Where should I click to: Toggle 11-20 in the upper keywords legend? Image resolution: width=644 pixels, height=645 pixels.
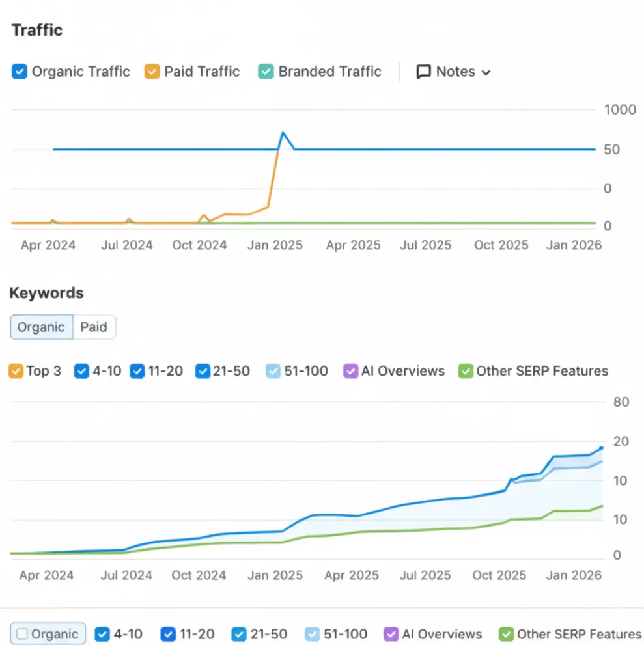pyautogui.click(x=137, y=372)
